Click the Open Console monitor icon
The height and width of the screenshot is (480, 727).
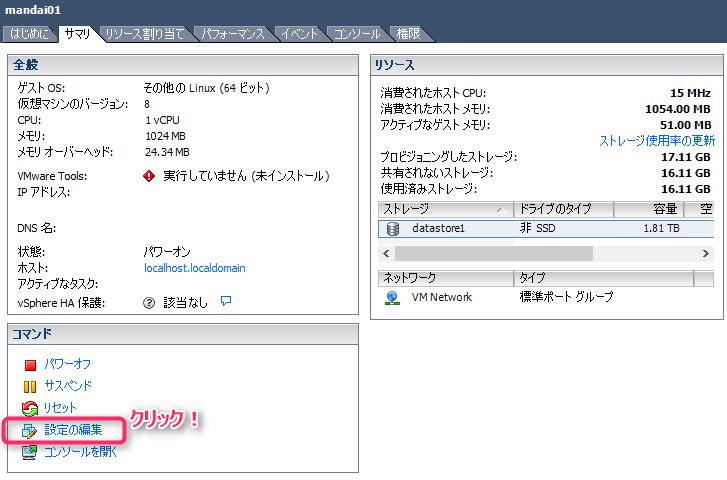(30, 452)
